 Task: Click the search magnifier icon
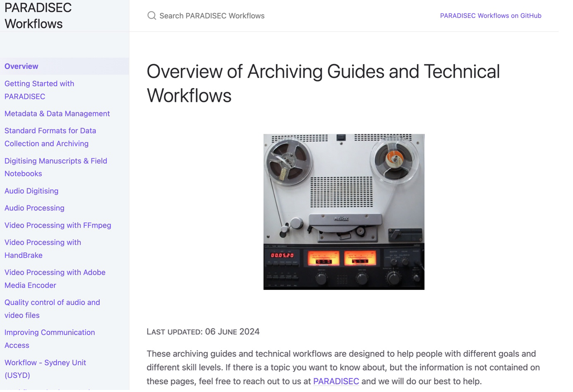tap(152, 16)
